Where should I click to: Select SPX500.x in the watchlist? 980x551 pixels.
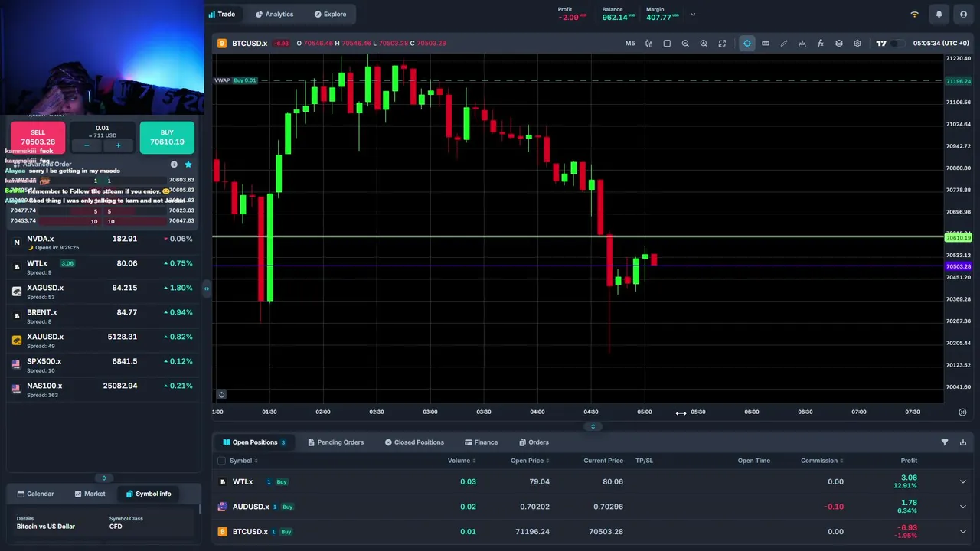pos(103,364)
